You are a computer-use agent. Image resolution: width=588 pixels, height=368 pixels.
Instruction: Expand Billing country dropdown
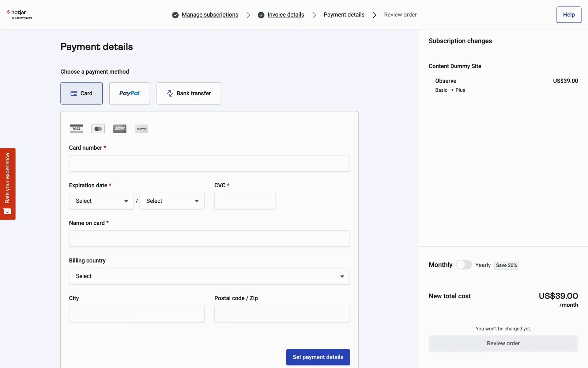pos(209,276)
